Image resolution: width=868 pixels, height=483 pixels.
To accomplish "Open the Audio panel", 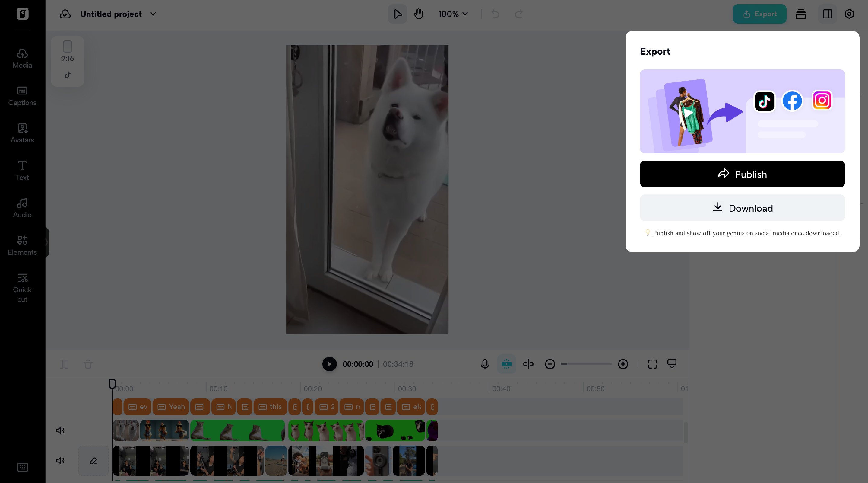I will (x=22, y=207).
